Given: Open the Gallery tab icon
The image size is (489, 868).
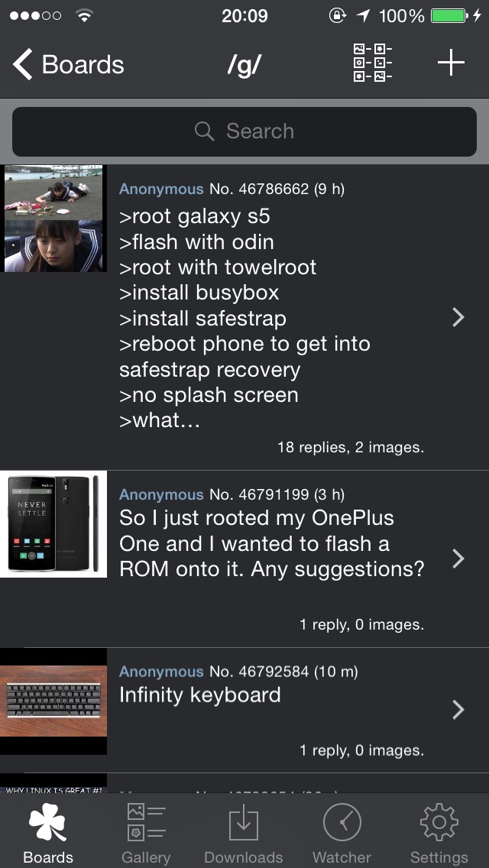Looking at the screenshot, I should click(146, 823).
